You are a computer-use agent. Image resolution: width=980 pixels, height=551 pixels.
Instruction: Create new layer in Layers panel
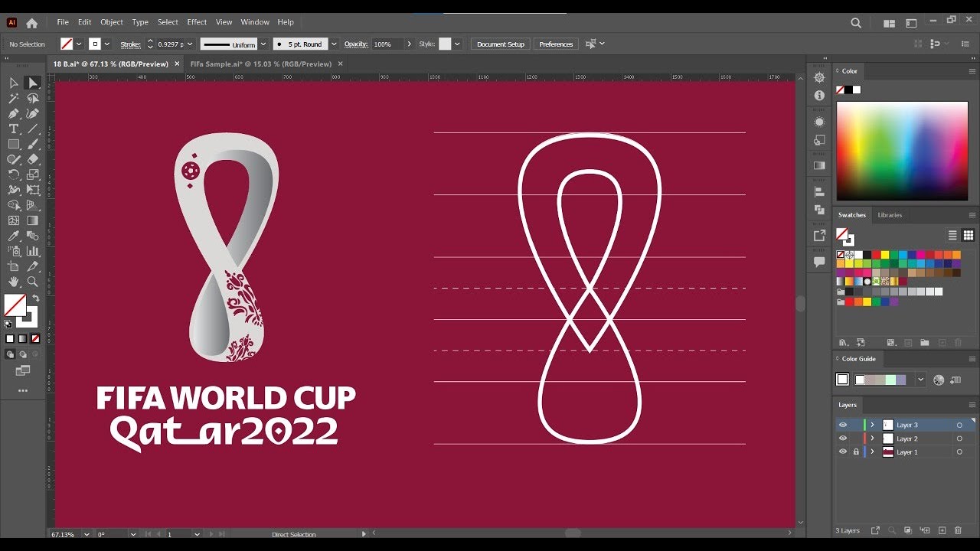pyautogui.click(x=942, y=530)
